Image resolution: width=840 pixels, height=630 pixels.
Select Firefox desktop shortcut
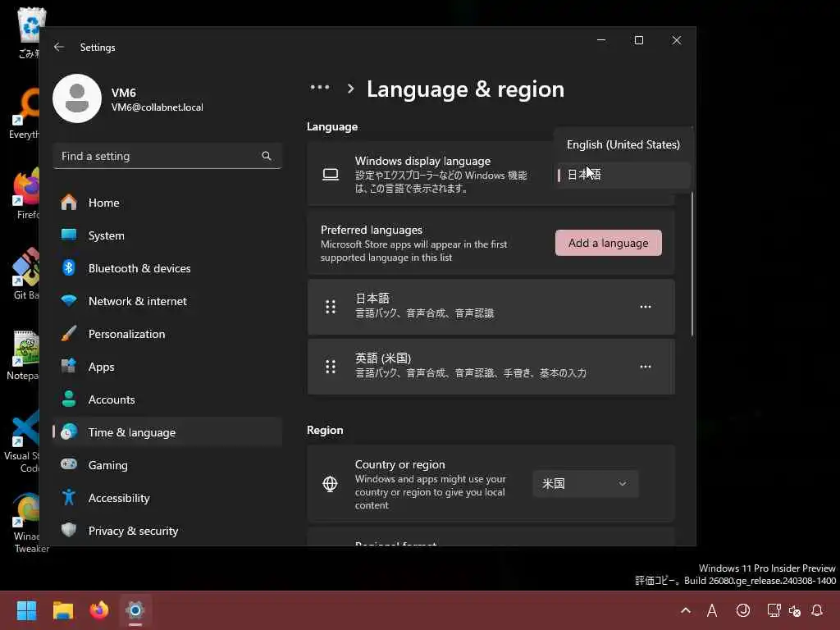point(27,194)
